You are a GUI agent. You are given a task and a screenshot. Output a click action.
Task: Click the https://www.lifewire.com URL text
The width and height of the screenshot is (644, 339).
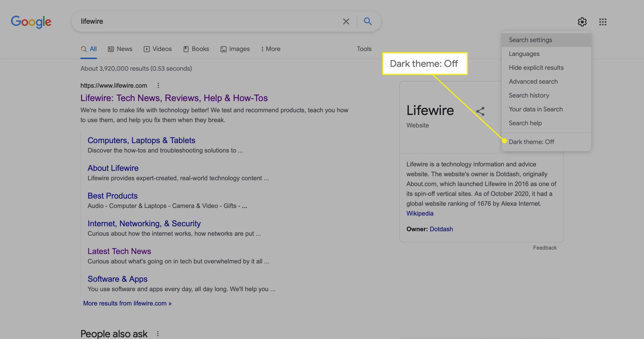pyautogui.click(x=114, y=85)
